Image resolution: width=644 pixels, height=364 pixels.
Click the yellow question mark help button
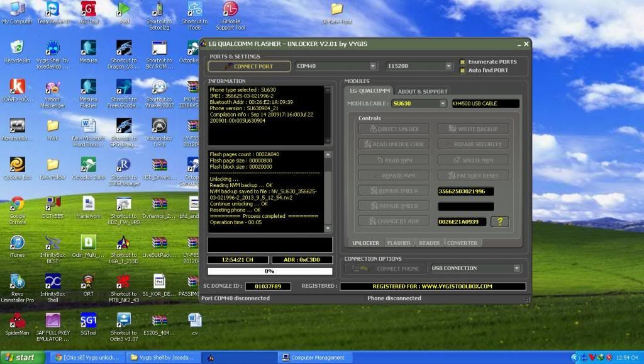click(x=500, y=222)
